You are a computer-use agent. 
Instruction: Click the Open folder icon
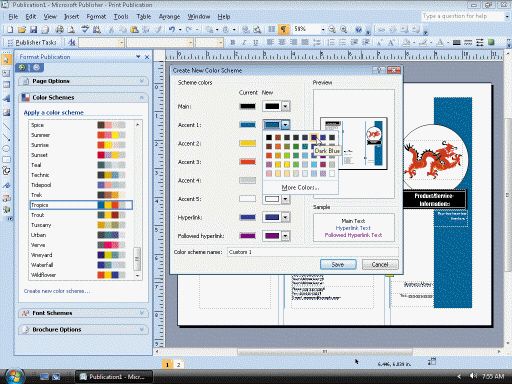[22, 30]
